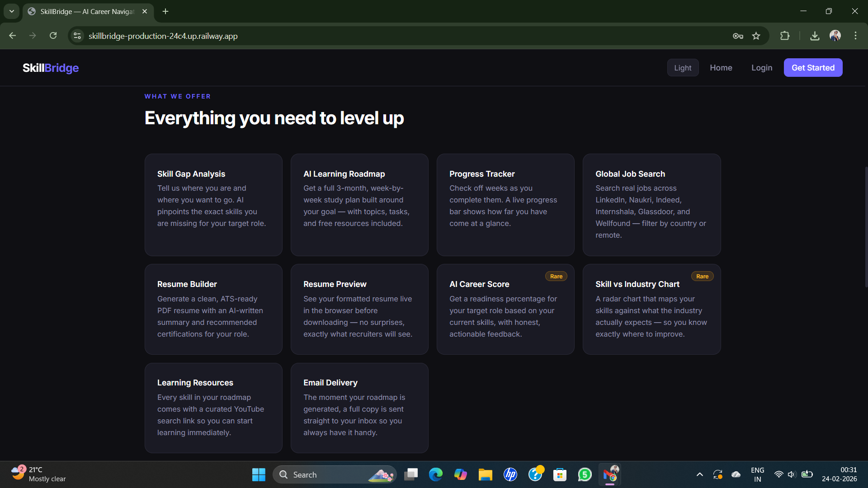
Task: Close the SkillBridge tab
Action: [x=145, y=11]
